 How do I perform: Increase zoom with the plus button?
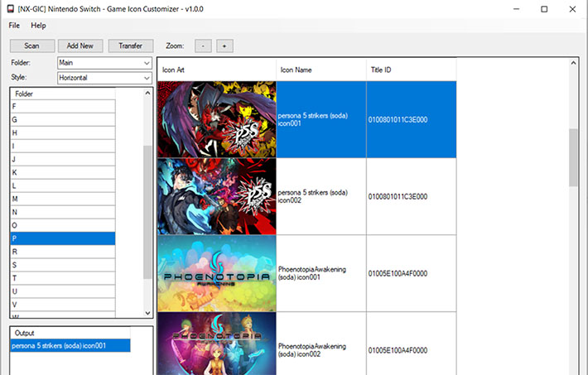tap(224, 46)
